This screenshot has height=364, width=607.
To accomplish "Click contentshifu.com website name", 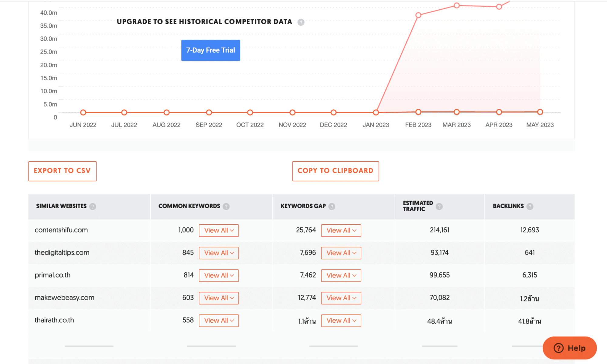I will point(61,230).
